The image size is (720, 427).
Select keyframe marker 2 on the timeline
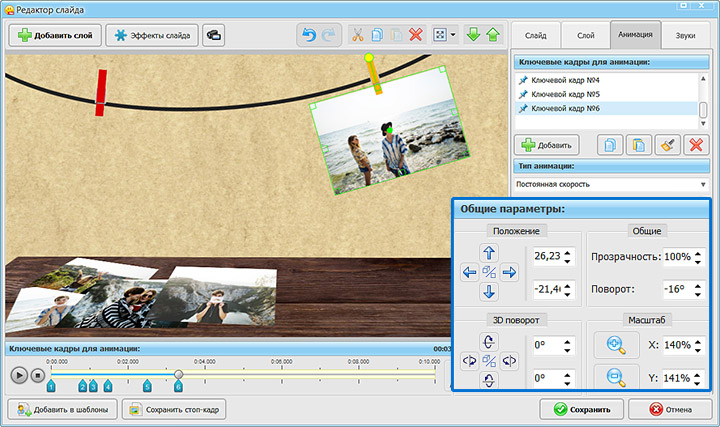(x=83, y=386)
